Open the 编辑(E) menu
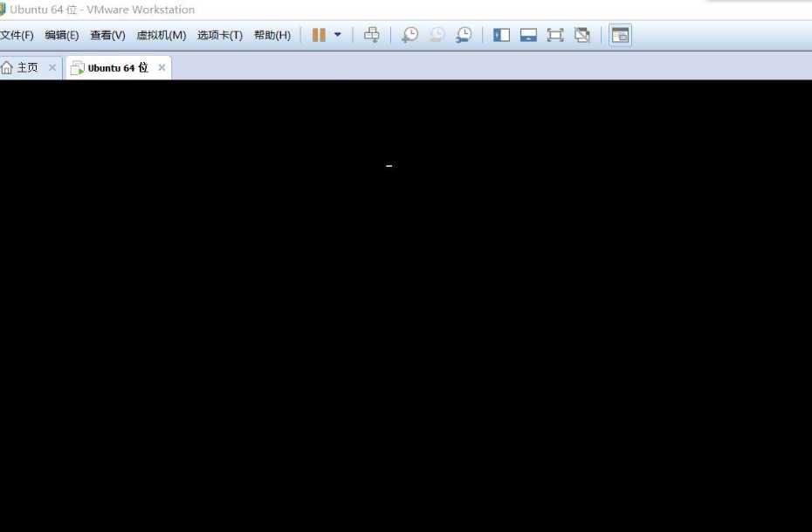Screen dimensions: 812x532 [x=62, y=35]
